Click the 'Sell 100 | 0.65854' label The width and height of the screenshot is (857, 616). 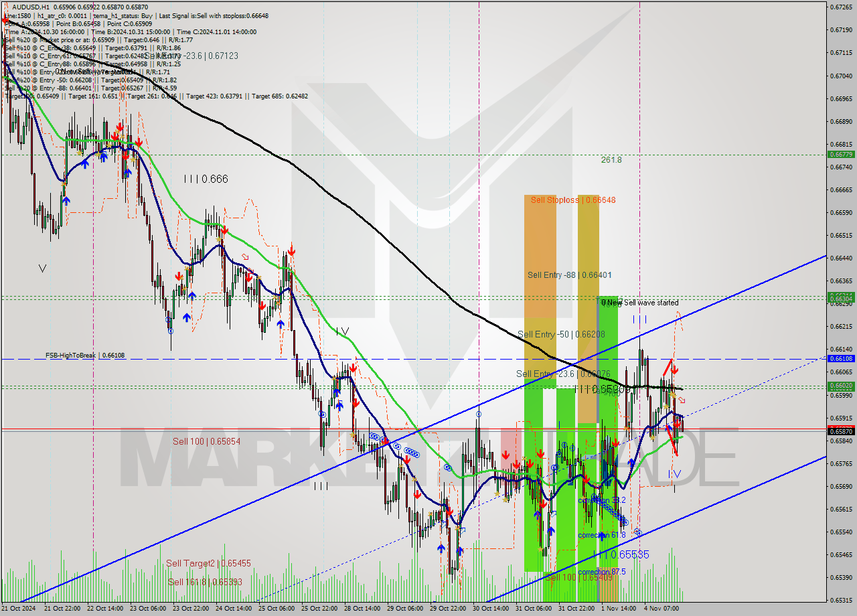pyautogui.click(x=206, y=441)
